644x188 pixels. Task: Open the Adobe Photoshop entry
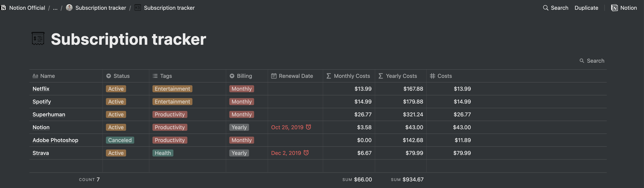(55, 140)
